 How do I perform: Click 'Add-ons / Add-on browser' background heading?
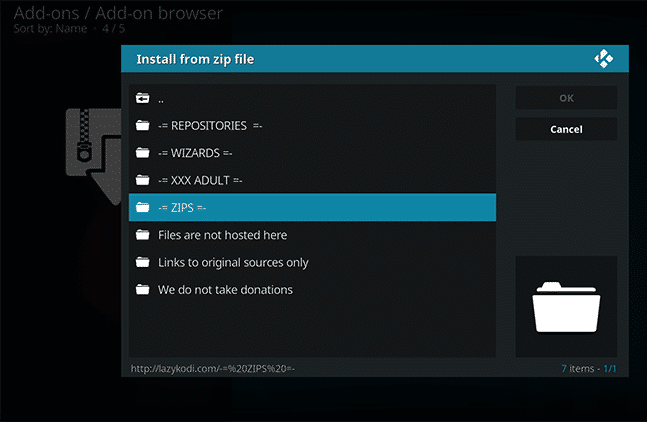(118, 13)
